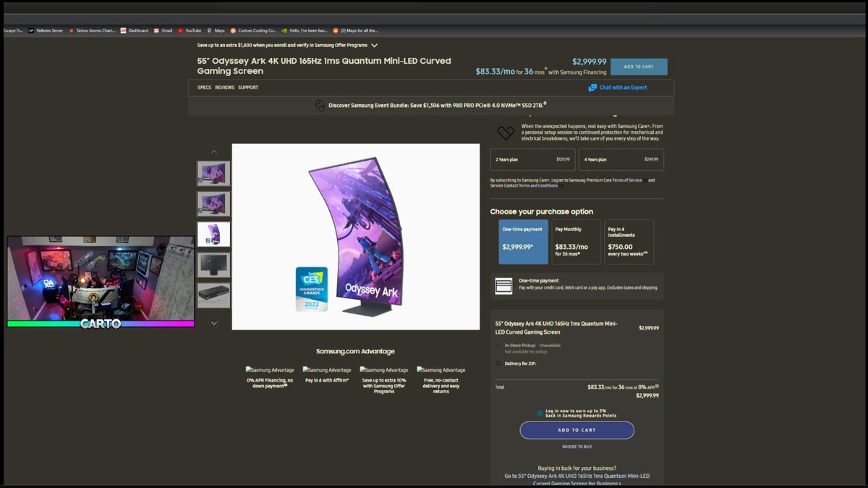Viewport: 868px width, 488px height.
Task: Open the buy for Business link
Action: tap(577, 479)
